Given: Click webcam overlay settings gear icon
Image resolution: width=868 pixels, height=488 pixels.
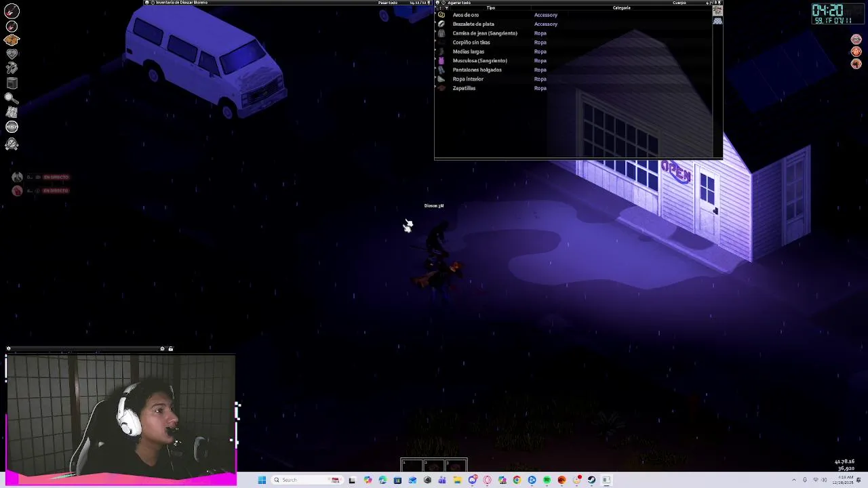Looking at the screenshot, I should pyautogui.click(x=162, y=349).
